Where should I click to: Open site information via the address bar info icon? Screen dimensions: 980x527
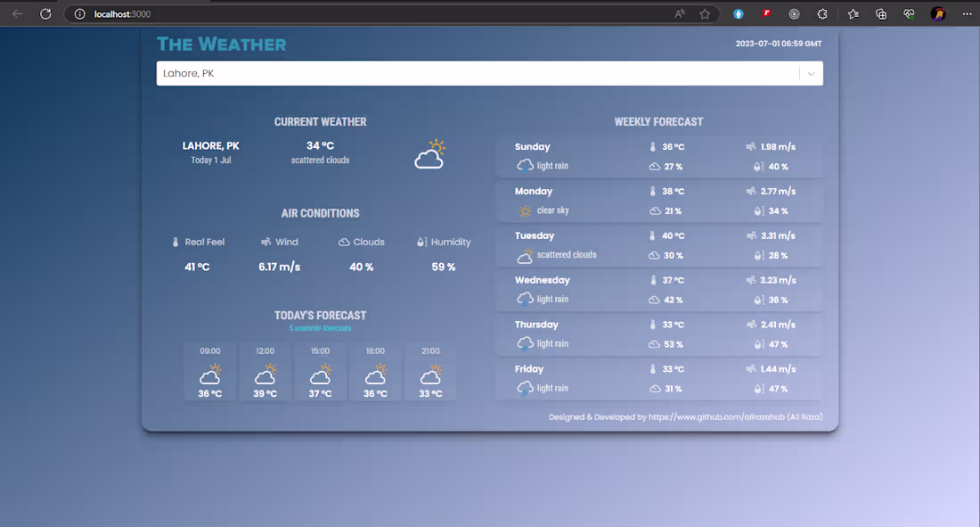82,13
